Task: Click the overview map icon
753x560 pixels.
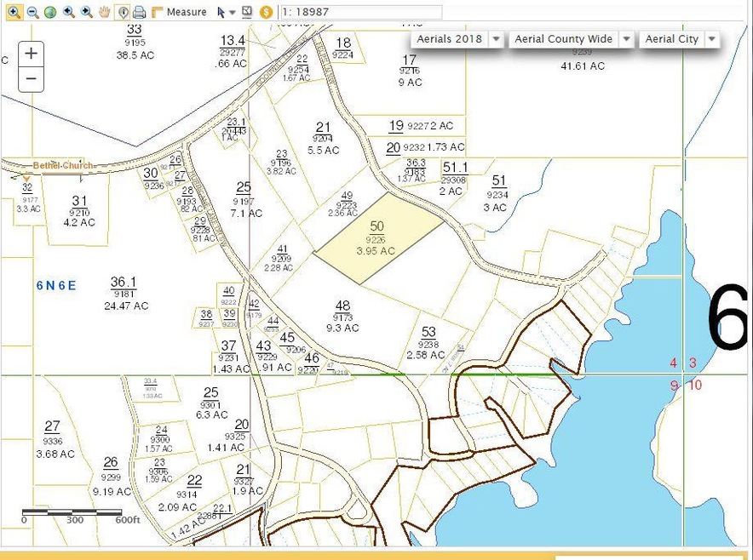Action: pos(247,12)
